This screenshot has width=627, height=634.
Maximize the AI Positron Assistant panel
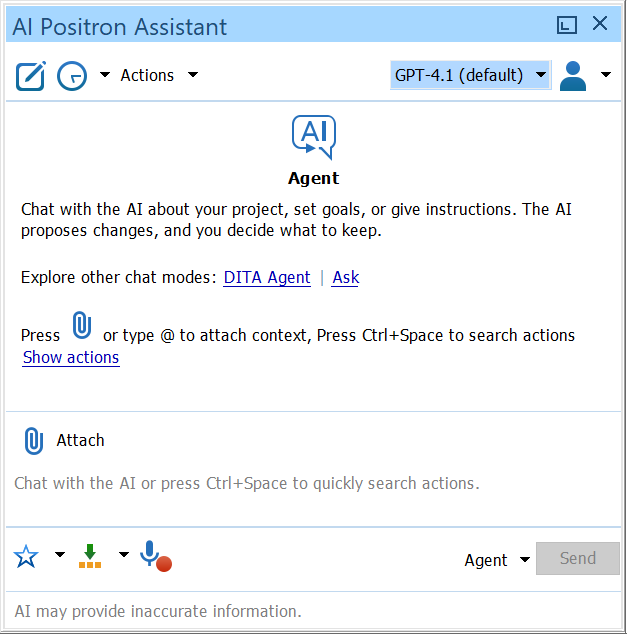(x=567, y=25)
